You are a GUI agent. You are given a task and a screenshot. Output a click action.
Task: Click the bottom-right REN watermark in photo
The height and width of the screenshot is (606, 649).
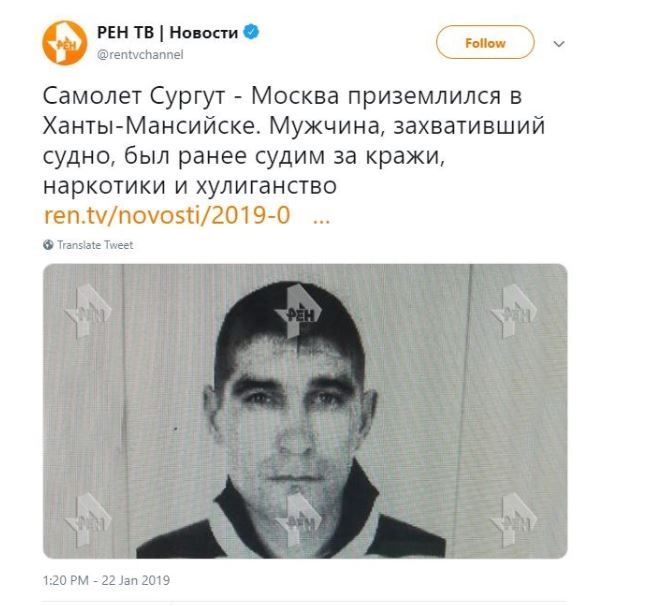[513, 519]
